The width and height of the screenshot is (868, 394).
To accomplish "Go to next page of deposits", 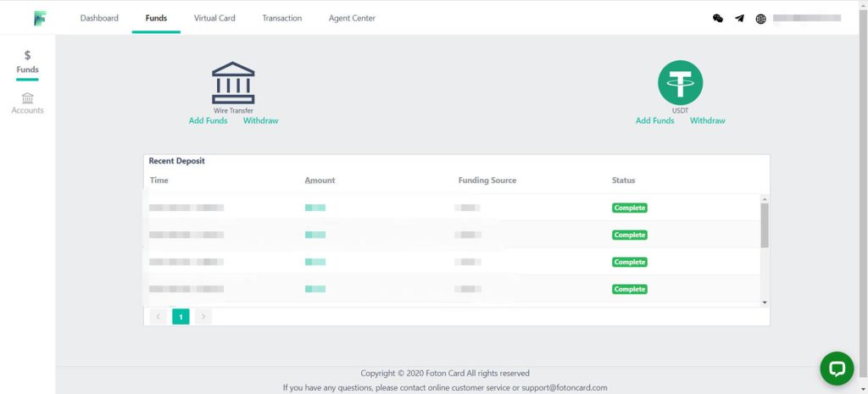I will click(203, 317).
